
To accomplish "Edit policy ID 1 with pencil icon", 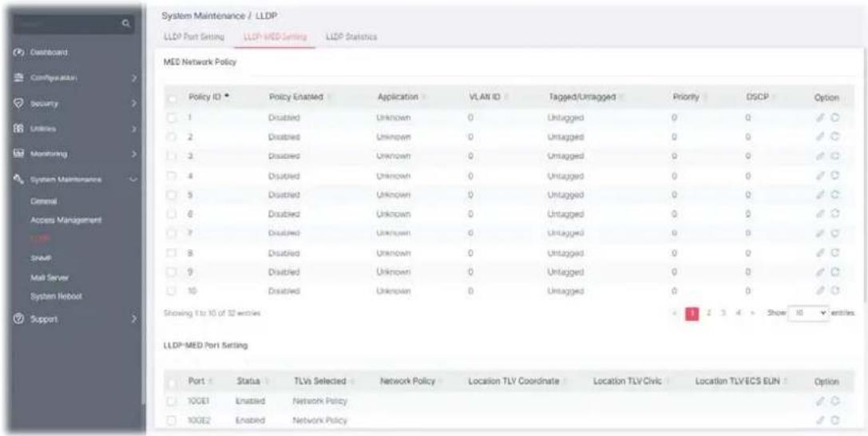I will 822,118.
